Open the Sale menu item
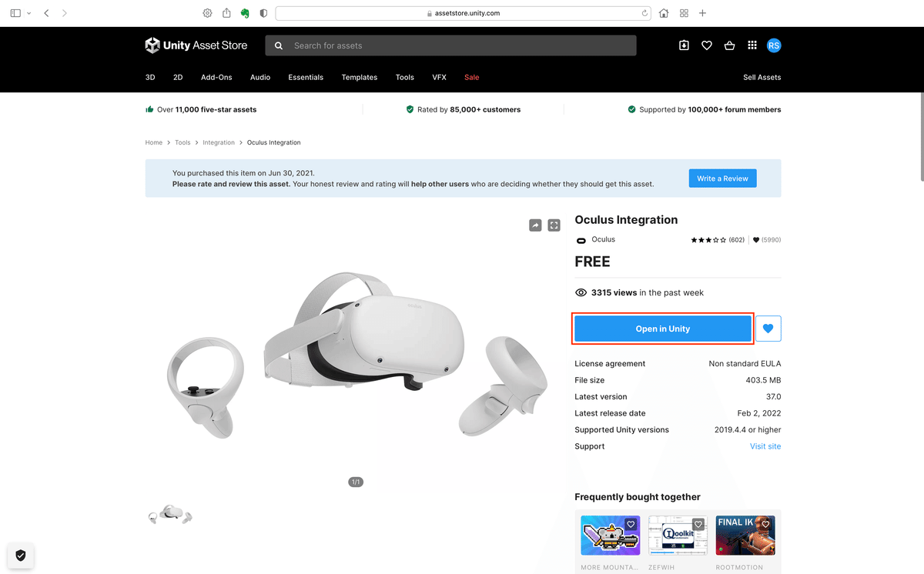 pyautogui.click(x=471, y=77)
